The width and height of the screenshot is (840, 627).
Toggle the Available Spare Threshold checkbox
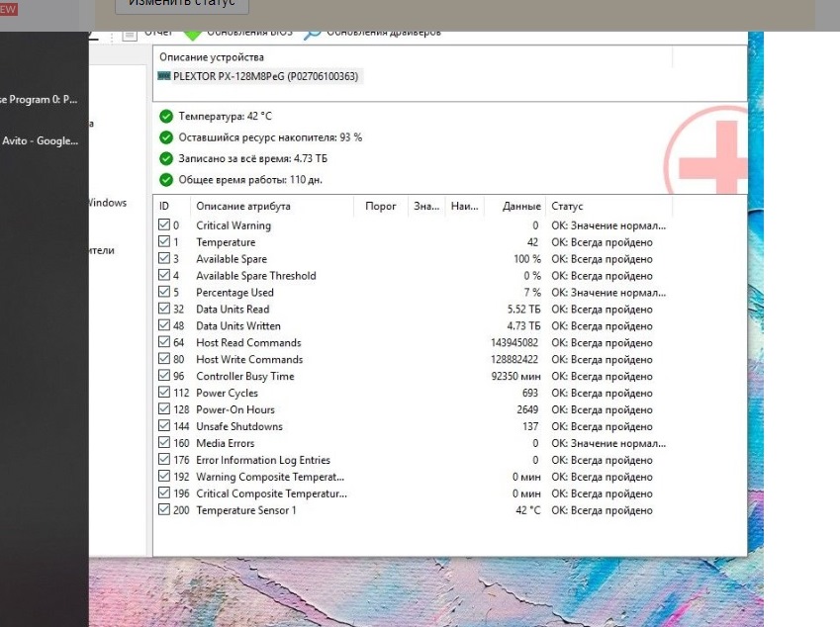point(164,275)
